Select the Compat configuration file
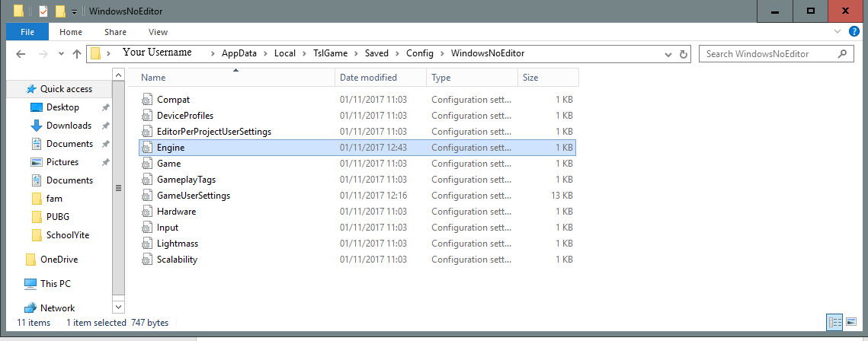Image resolution: width=868 pixels, height=341 pixels. [x=357, y=100]
